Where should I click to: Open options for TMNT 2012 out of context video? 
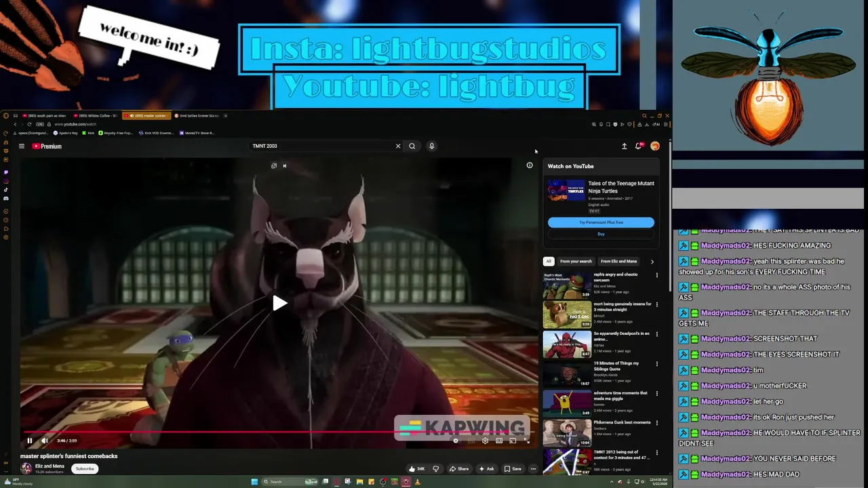[x=656, y=453]
